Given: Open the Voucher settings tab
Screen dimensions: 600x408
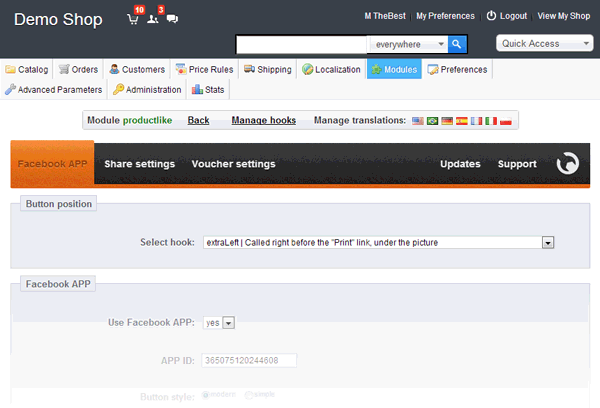Looking at the screenshot, I should tap(233, 164).
